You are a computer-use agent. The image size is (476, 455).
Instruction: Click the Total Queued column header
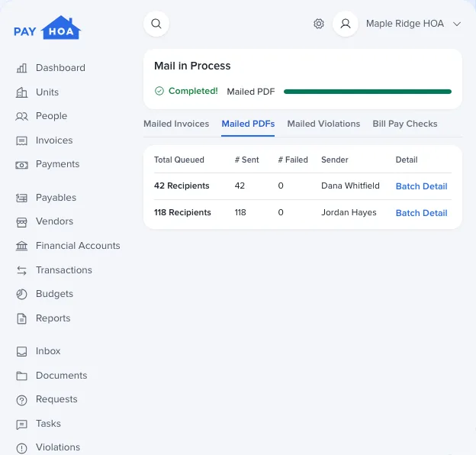tap(178, 160)
